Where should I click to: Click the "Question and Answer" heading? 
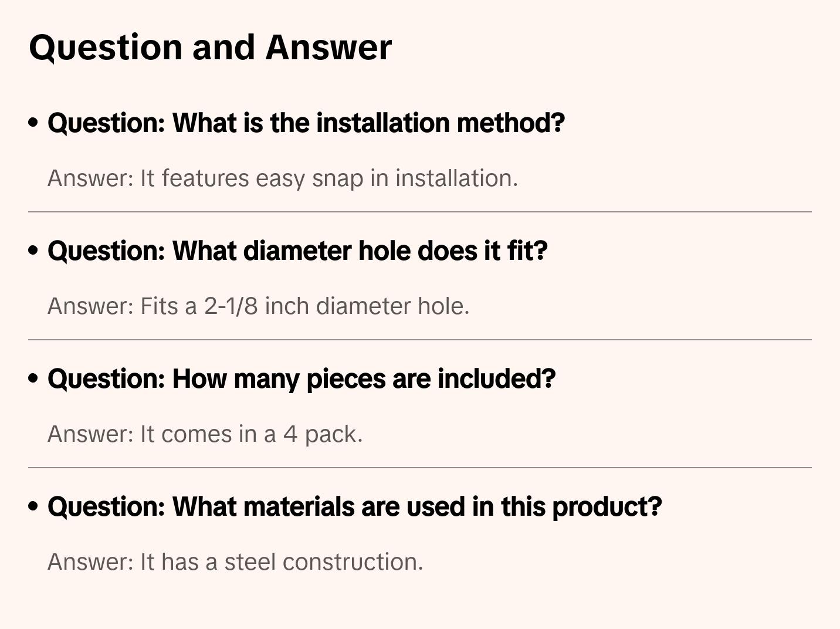pyautogui.click(x=210, y=47)
